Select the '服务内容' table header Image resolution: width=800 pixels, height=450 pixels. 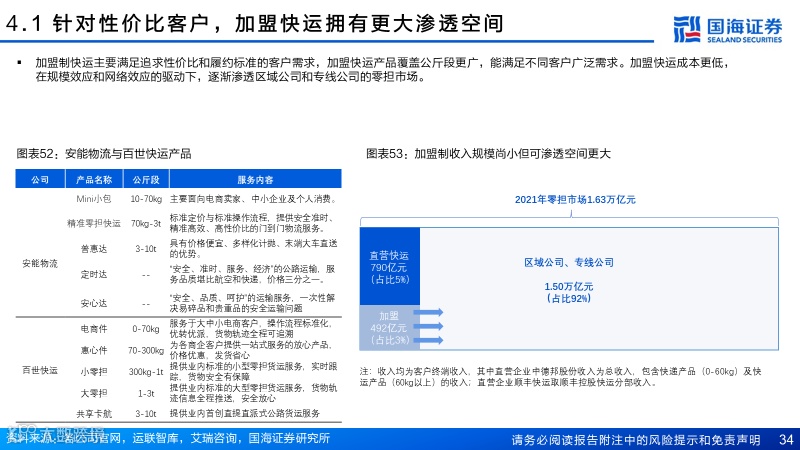(x=255, y=180)
